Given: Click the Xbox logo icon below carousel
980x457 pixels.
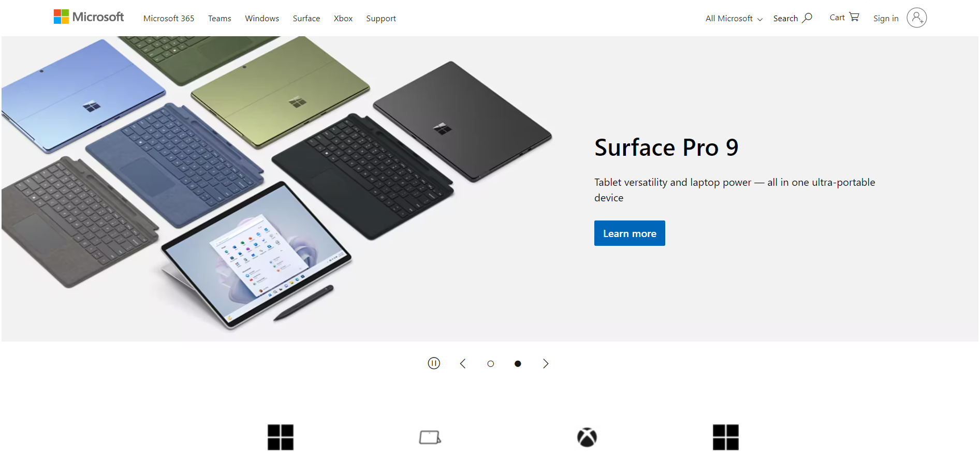Looking at the screenshot, I should (587, 437).
